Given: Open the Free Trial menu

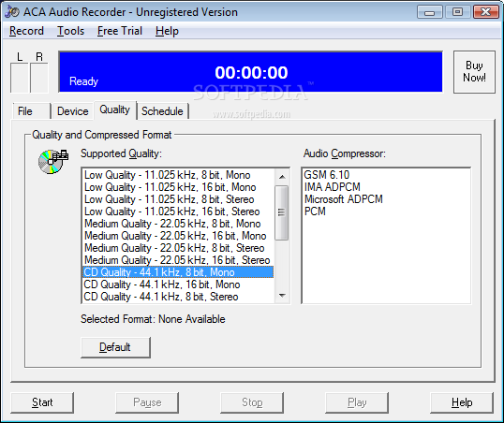Looking at the screenshot, I should (120, 31).
